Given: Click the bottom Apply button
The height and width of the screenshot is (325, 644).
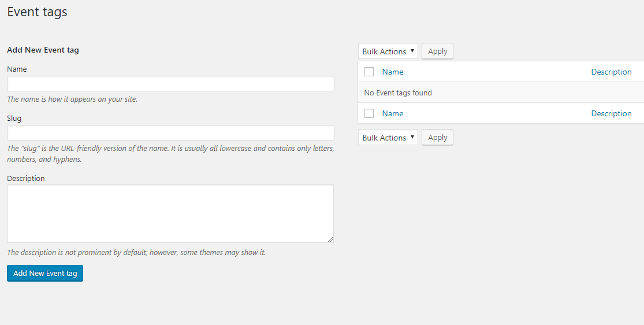Looking at the screenshot, I should [x=437, y=138].
